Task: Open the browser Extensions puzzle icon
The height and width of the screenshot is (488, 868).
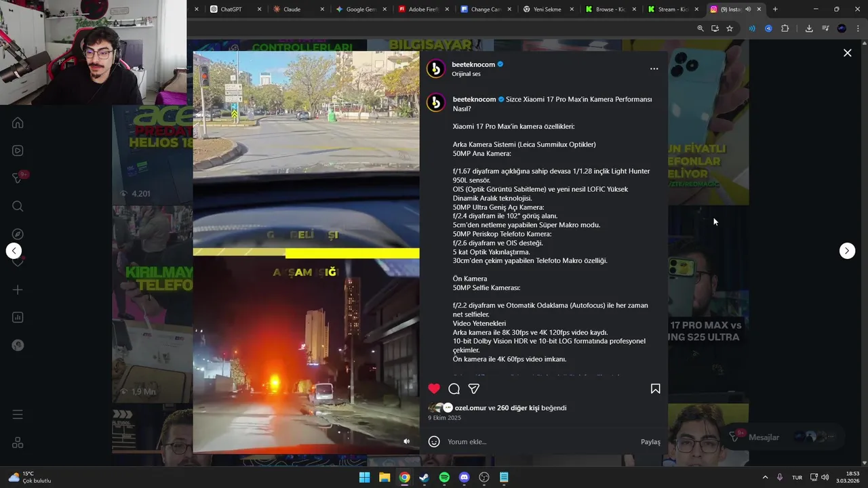Action: pyautogui.click(x=785, y=28)
